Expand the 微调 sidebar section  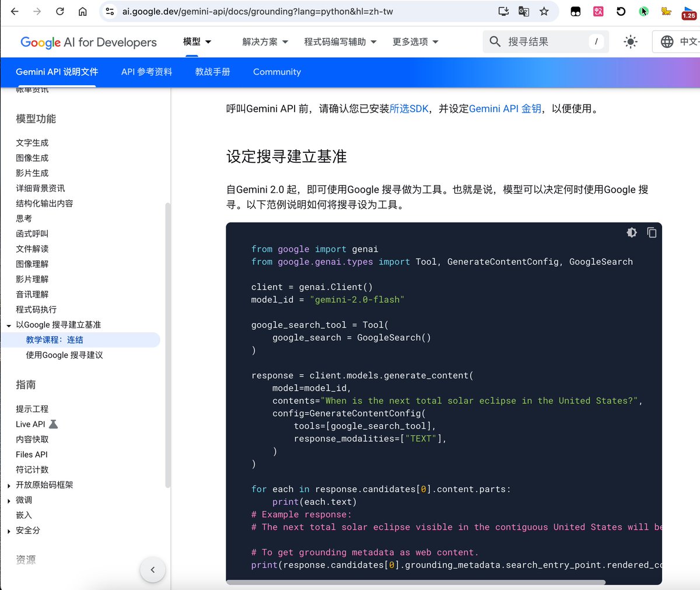pos(9,501)
